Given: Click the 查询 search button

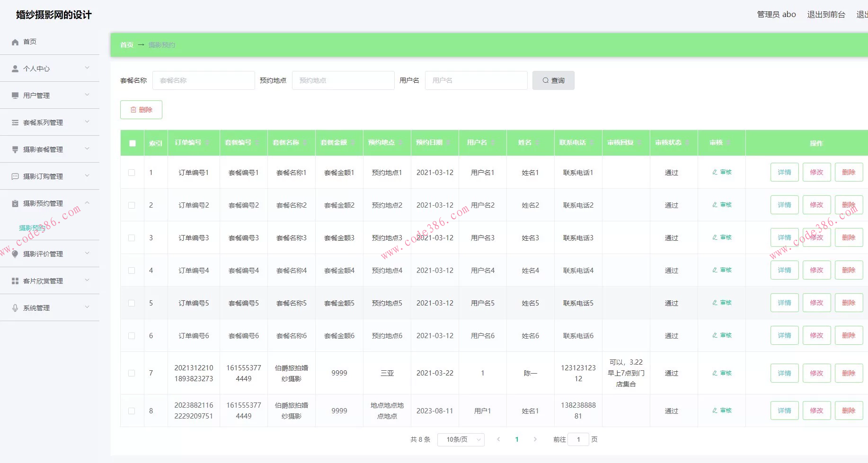Looking at the screenshot, I should (553, 80).
